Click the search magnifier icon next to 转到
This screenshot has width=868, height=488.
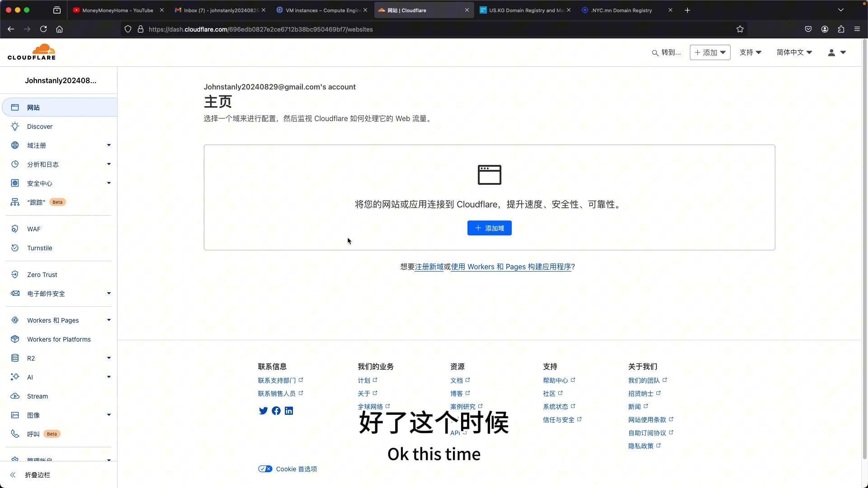(655, 53)
